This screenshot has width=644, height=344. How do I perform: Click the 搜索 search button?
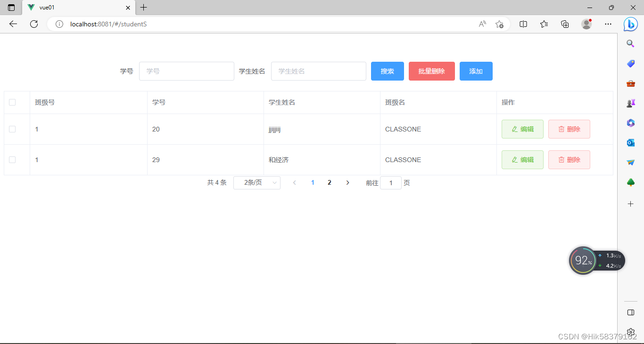387,71
